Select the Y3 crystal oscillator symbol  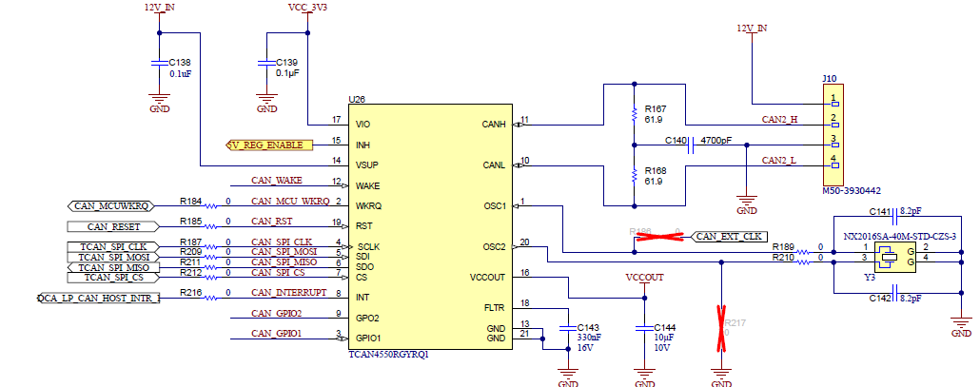pyautogui.click(x=887, y=254)
